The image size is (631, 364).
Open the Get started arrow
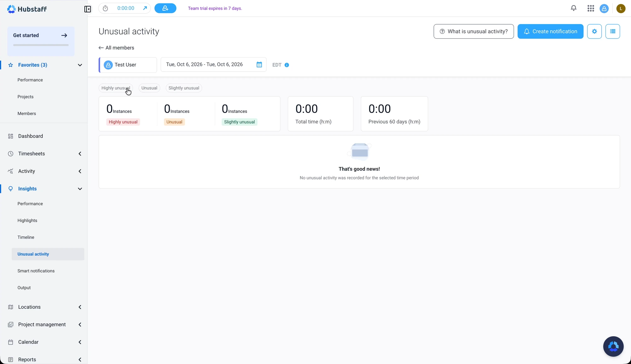[64, 35]
